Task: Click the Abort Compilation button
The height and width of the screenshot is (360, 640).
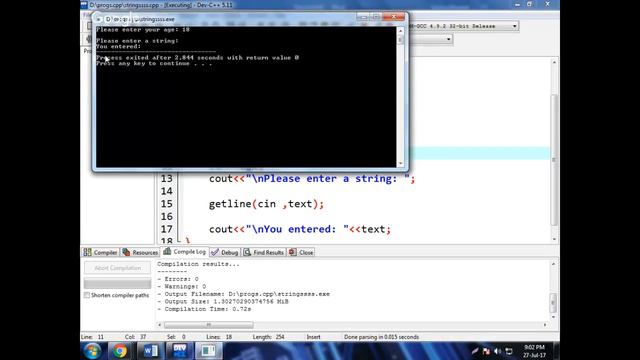Action: pos(118,268)
